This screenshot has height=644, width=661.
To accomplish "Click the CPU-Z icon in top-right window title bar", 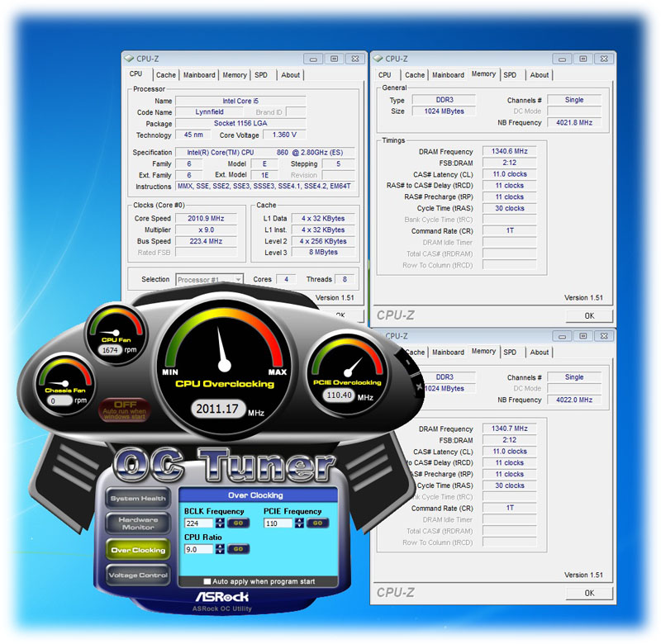I will (x=378, y=59).
